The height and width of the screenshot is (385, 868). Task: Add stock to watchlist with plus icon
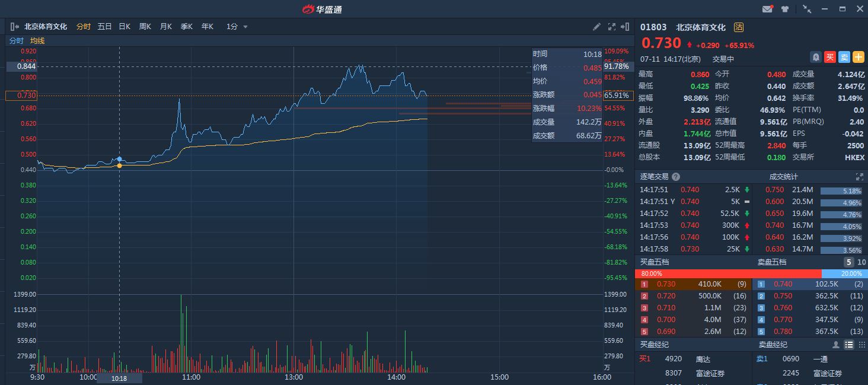pos(859,57)
